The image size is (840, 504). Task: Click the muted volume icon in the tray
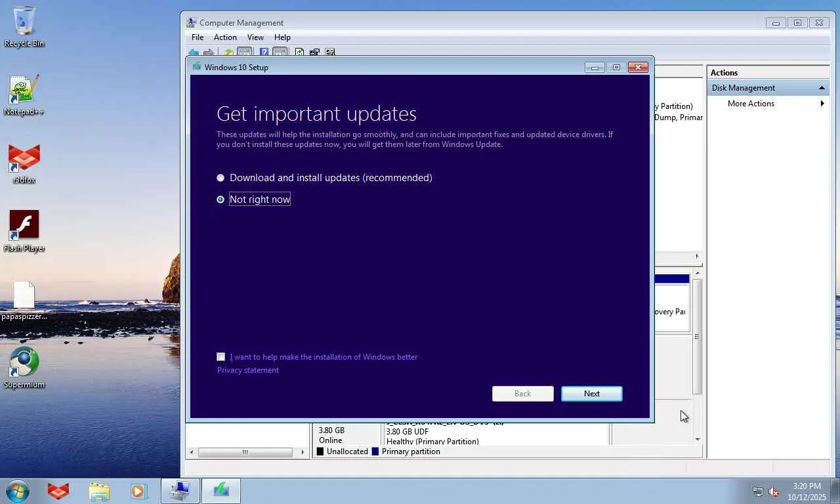click(x=774, y=492)
